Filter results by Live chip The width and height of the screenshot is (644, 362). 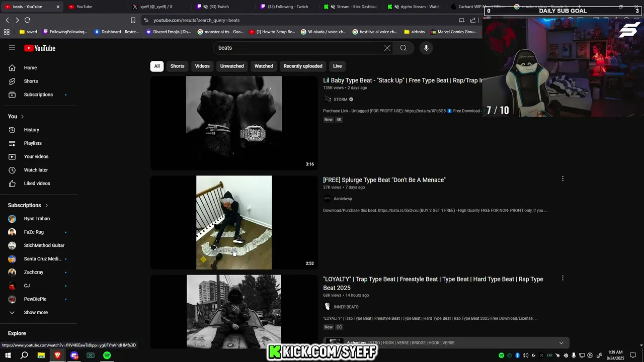coord(337,66)
